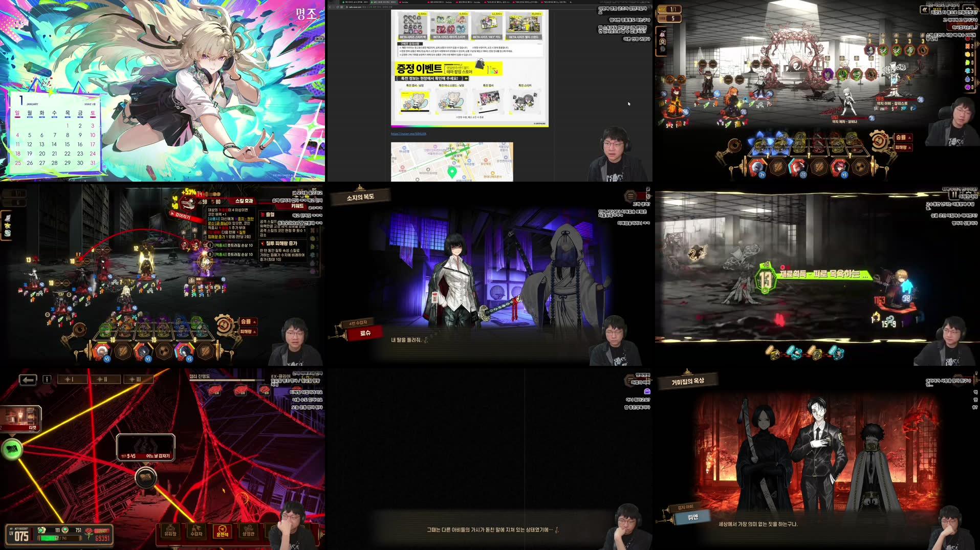Click the gear icon beside the 승률 label
Image resolution: width=980 pixels, height=550 pixels.
click(x=879, y=141)
